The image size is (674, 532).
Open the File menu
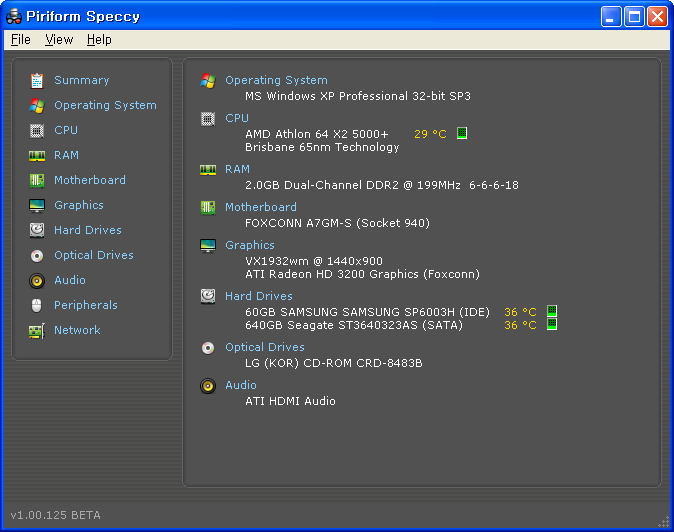[21, 40]
